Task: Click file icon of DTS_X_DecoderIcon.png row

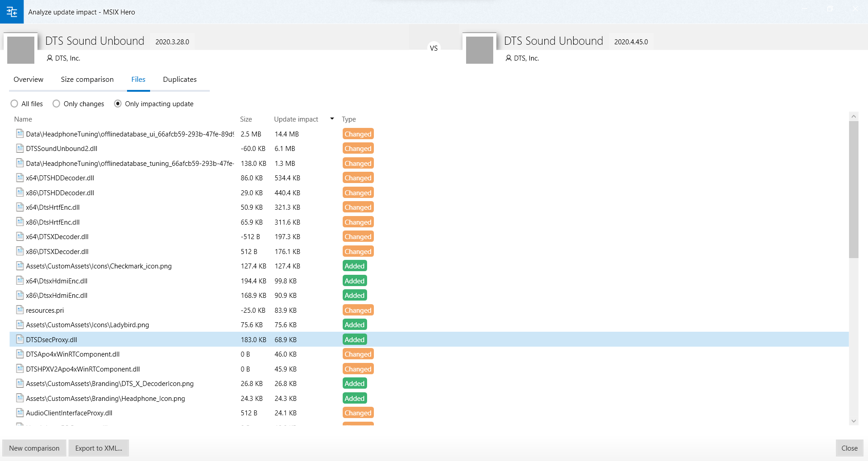Action: tap(20, 383)
